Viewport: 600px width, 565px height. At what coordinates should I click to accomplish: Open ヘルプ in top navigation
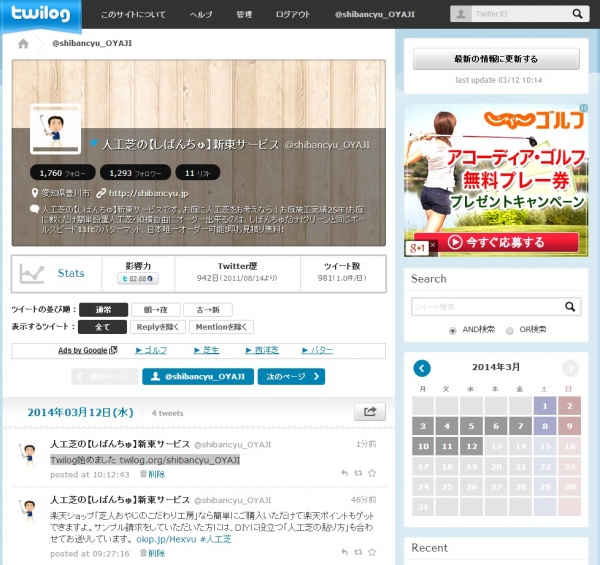pos(201,15)
